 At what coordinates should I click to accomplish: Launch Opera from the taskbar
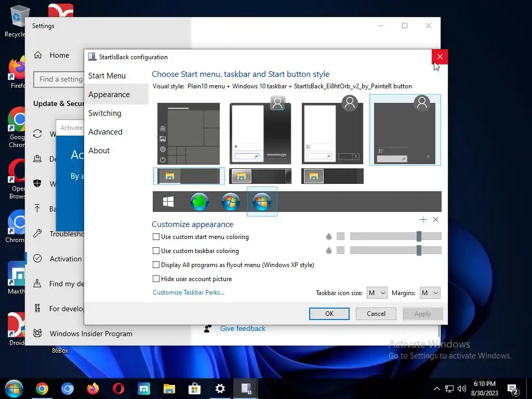[118, 389]
